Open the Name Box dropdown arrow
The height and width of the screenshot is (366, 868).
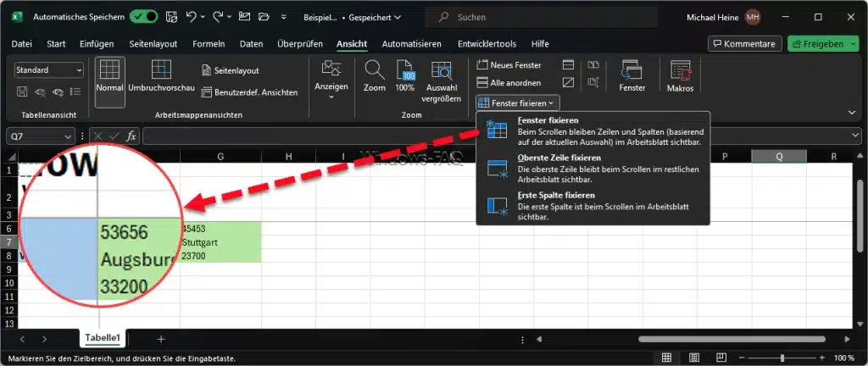68,136
